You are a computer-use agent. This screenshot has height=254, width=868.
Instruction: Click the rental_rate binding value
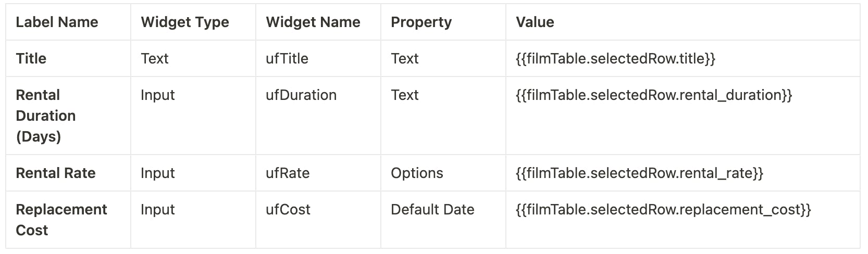pos(639,173)
